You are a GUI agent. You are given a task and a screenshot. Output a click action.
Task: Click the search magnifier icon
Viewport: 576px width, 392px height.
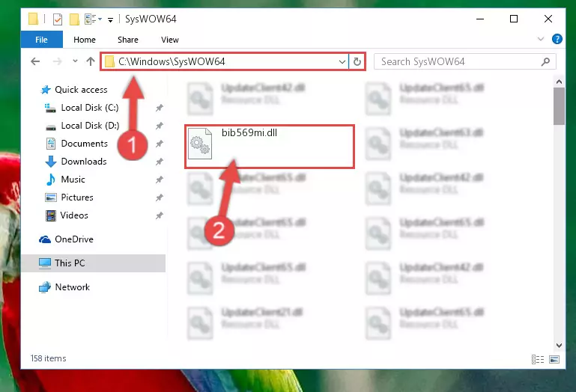545,61
